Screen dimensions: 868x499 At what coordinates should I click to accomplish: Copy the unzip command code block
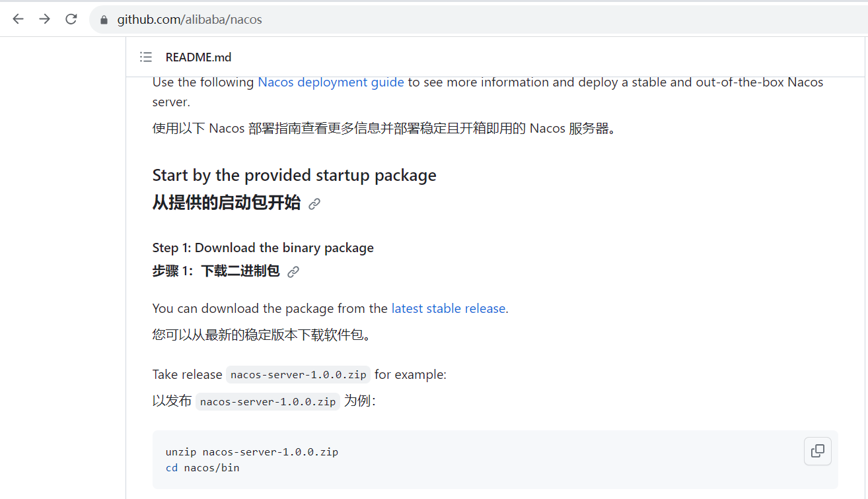tap(818, 451)
